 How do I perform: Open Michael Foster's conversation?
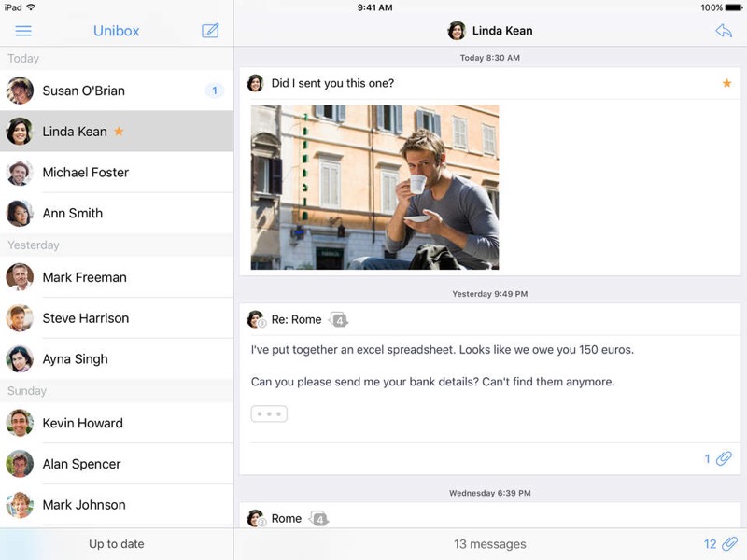point(86,173)
